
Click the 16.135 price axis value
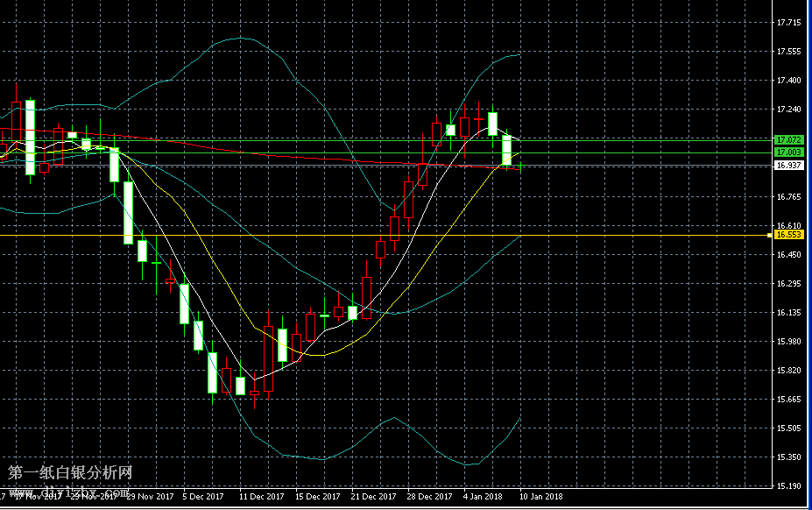788,313
